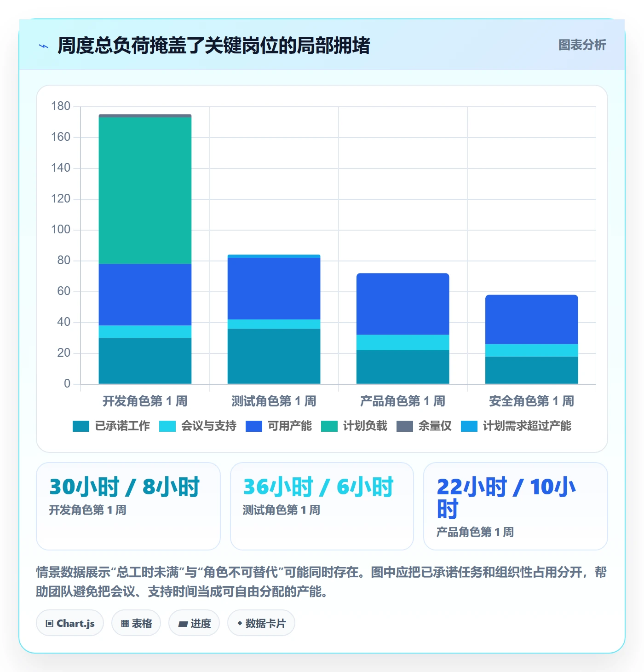Select the 表格 tag chip
644x672 pixels.
[x=136, y=623]
